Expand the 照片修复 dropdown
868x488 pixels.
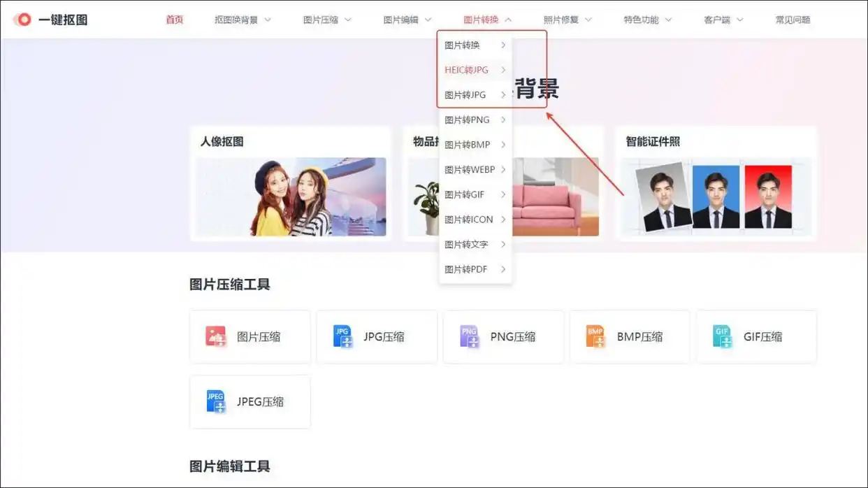(567, 20)
